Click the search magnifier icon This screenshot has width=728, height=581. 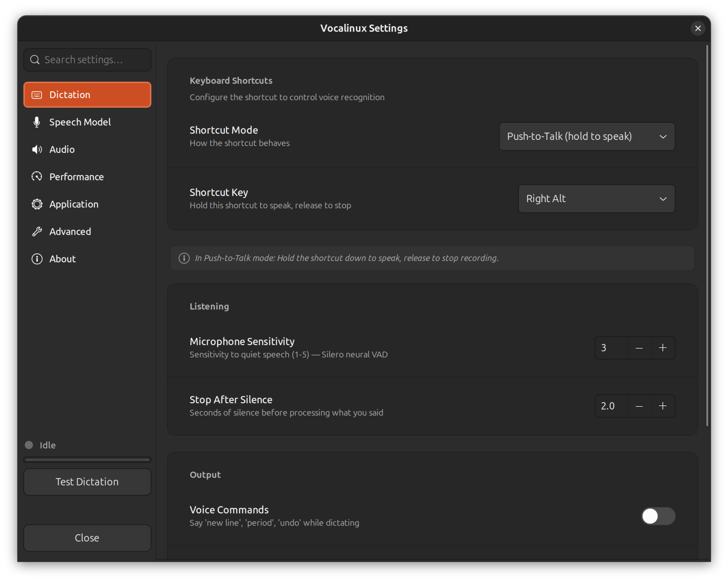(x=35, y=60)
